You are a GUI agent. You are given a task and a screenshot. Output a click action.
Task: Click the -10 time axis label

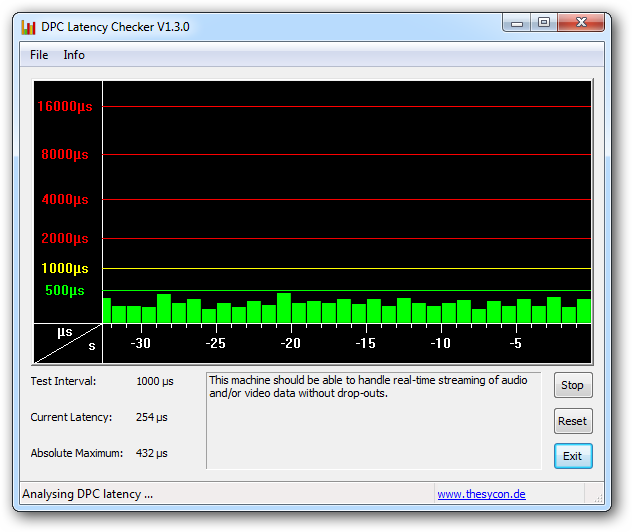click(440, 343)
